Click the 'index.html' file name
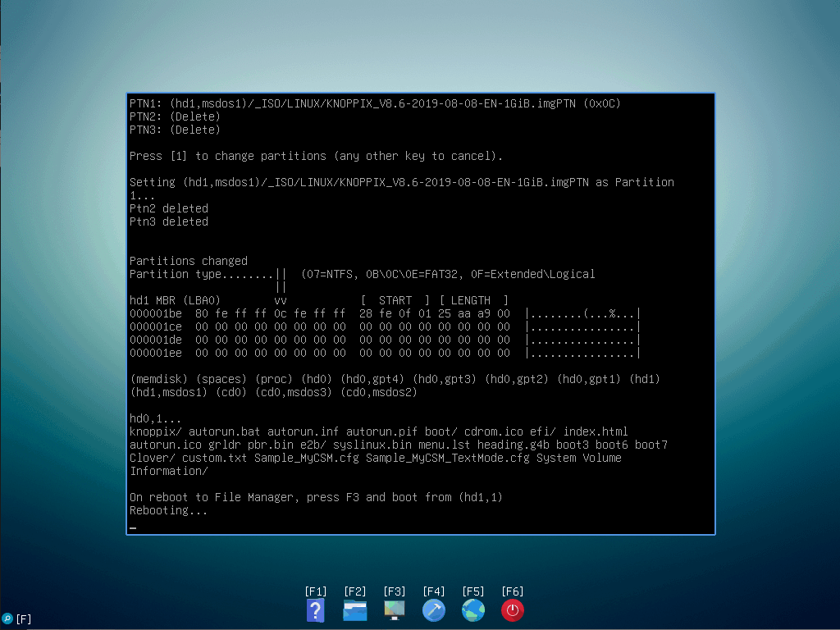This screenshot has width=840, height=630. tap(596, 431)
